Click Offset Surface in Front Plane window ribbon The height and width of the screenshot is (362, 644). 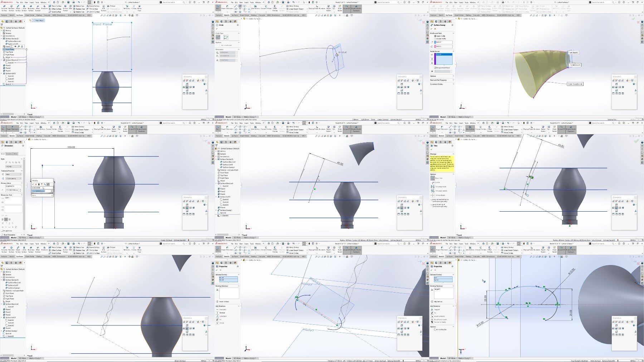click(x=55, y=9)
